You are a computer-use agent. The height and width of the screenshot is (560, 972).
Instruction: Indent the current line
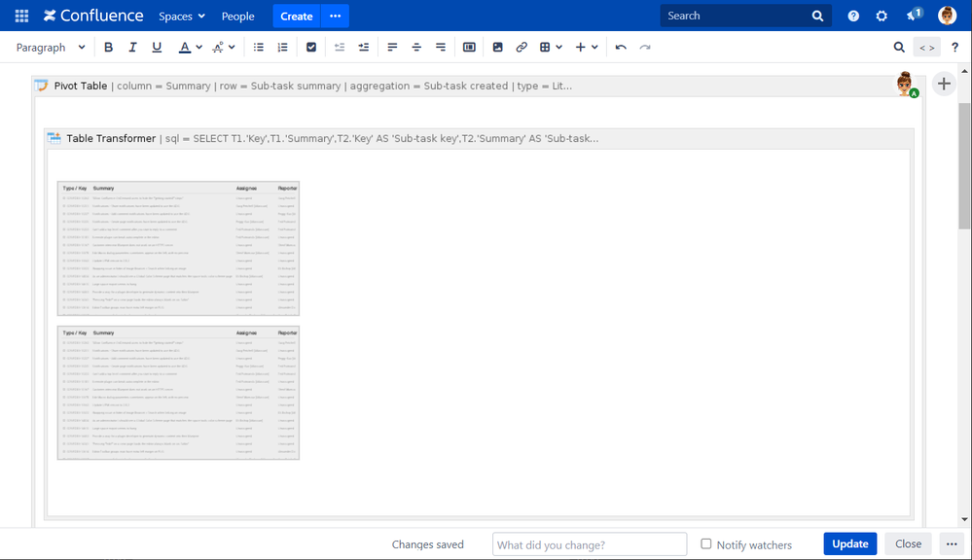364,47
